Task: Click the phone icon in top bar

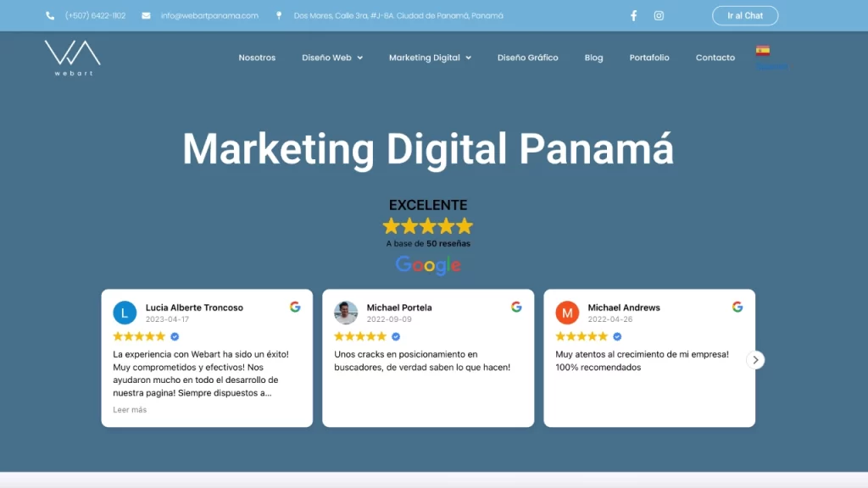Action: [50, 15]
